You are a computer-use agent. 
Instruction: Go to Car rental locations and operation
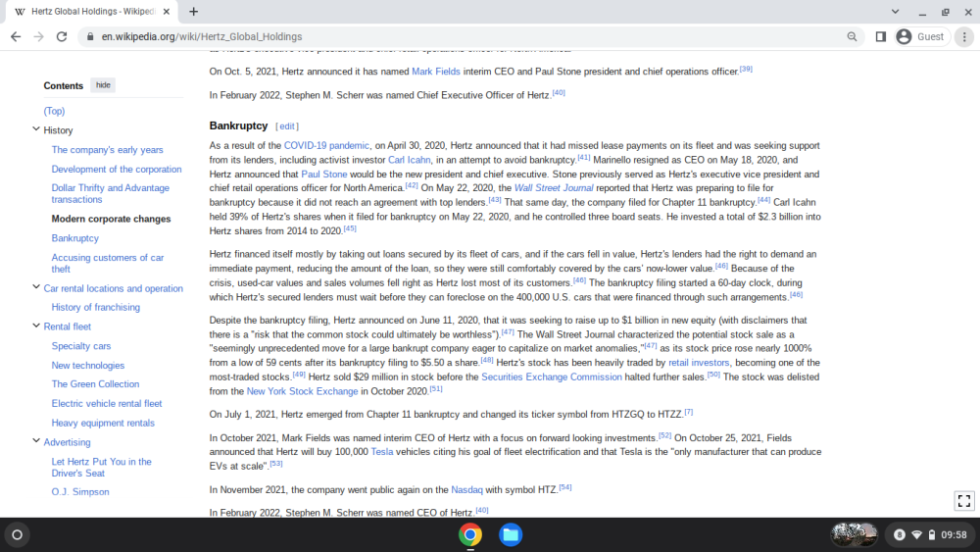[x=113, y=288]
